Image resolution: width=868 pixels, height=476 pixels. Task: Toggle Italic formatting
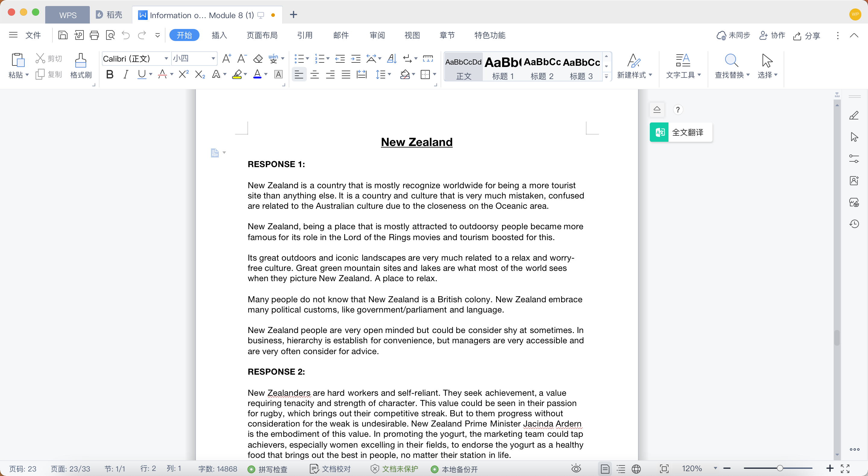(126, 74)
